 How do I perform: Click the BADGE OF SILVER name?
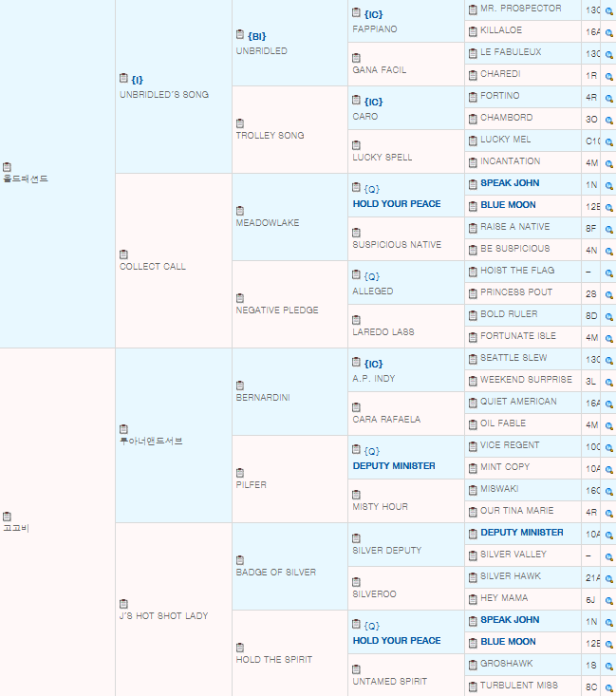click(275, 573)
